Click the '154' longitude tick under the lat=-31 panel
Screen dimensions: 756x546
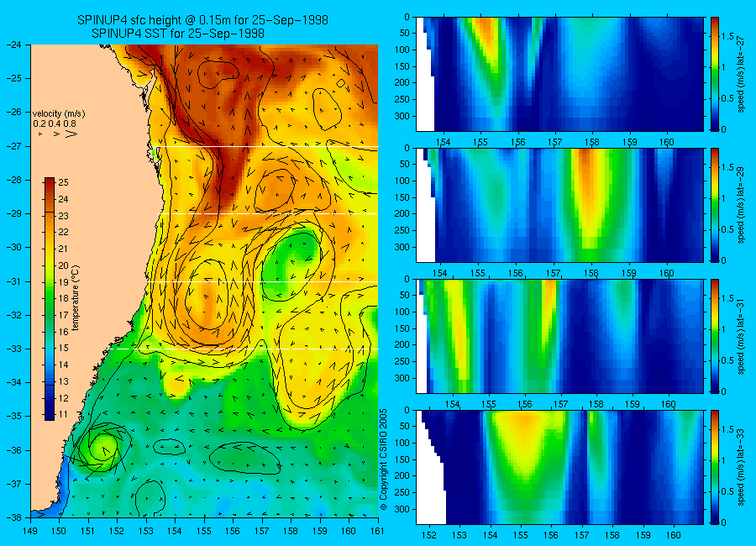(452, 404)
